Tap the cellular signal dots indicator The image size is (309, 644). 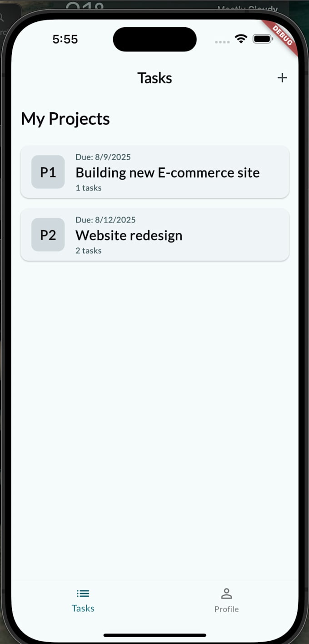222,41
